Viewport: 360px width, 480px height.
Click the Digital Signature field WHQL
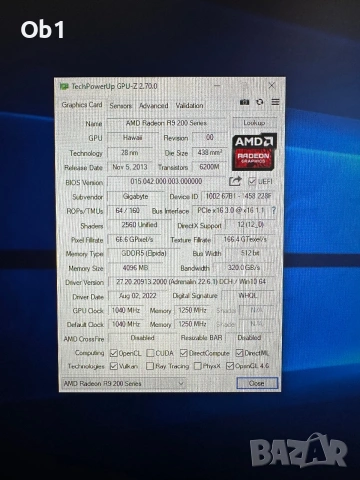coord(248,295)
